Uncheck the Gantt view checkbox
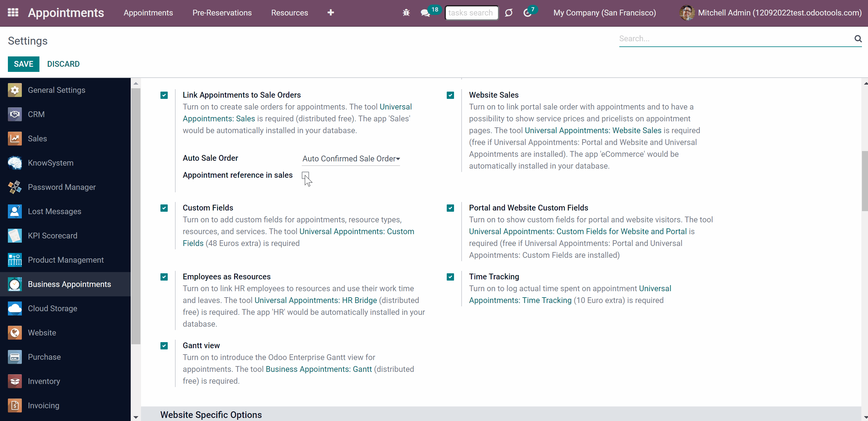The image size is (868, 421). click(164, 346)
